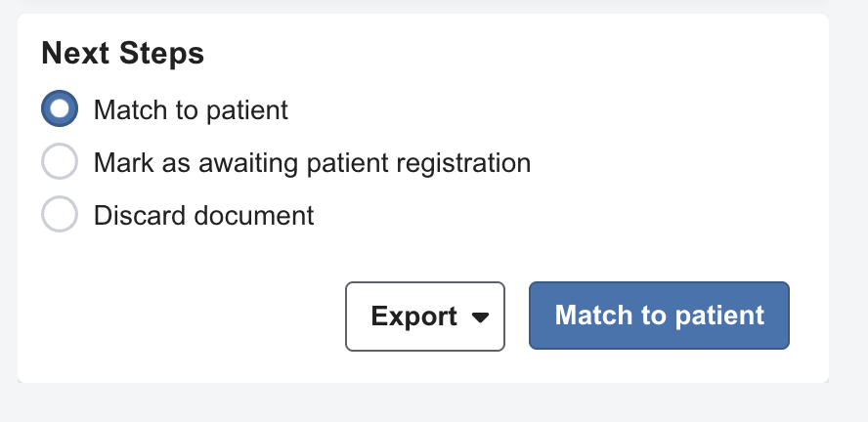868x422 pixels.
Task: Click the filled blue radio circle icon
Action: tap(60, 109)
